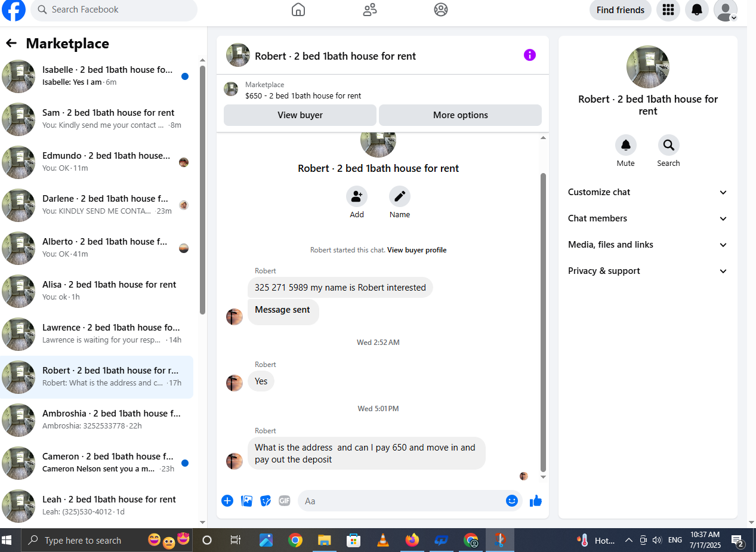
Task: Attach a photo file icon
Action: 246,501
